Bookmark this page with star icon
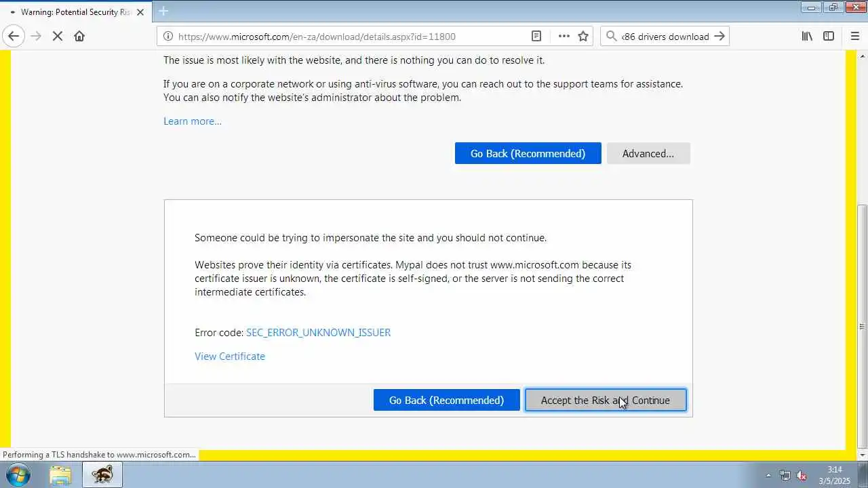Image resolution: width=868 pixels, height=488 pixels. 583,37
